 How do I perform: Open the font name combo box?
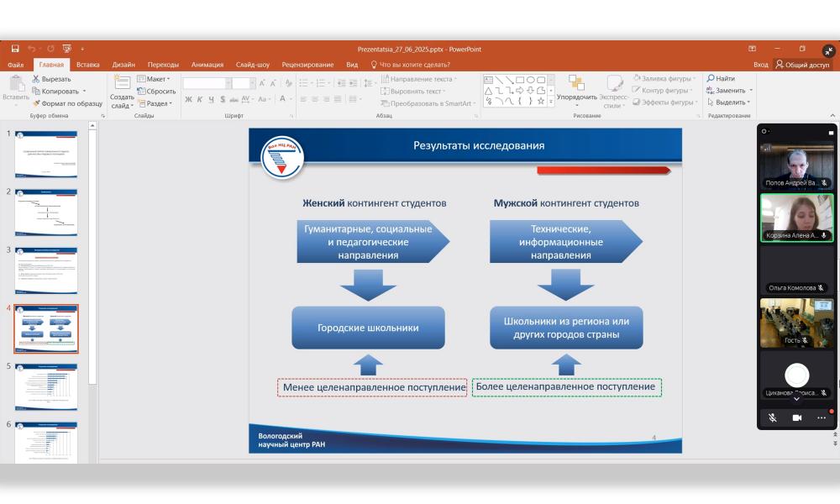click(207, 83)
